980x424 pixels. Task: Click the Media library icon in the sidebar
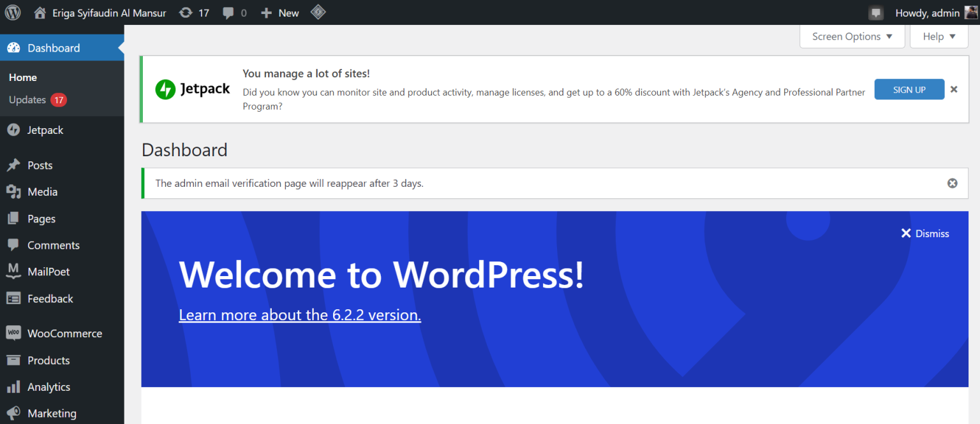13,191
